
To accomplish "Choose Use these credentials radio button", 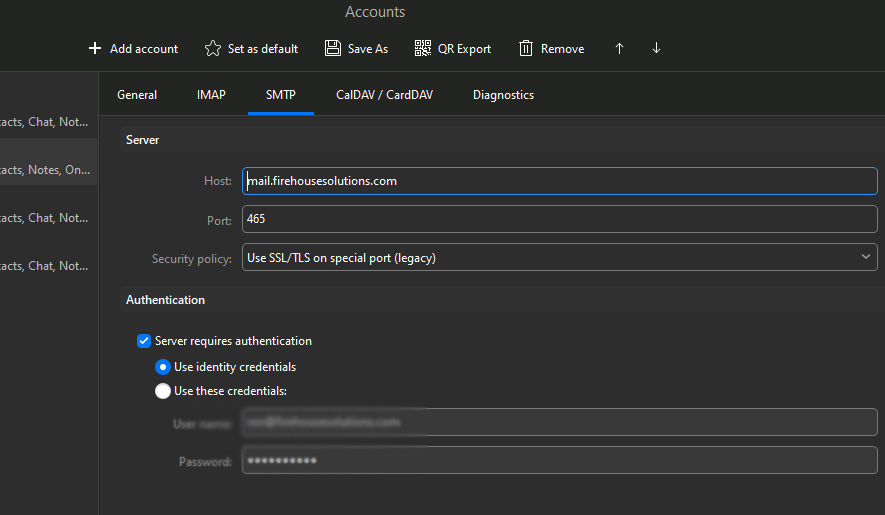I will pos(163,391).
